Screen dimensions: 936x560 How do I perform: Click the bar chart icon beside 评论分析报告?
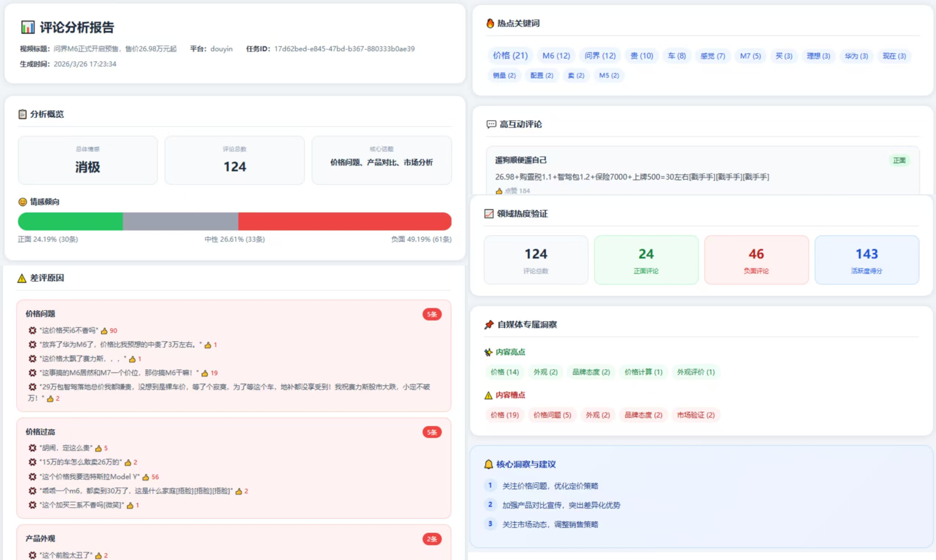(28, 27)
